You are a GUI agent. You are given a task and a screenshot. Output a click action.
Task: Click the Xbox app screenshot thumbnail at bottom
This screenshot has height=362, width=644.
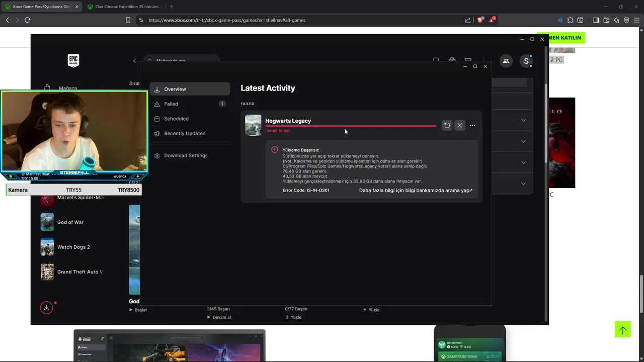(169, 345)
